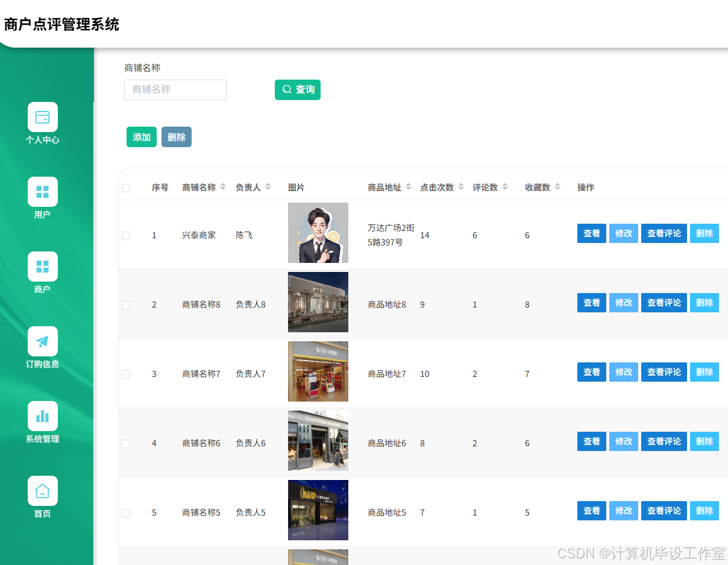Viewport: 728px width, 565px height.
Task: Click the 商户点评管理系统 title
Action: point(61,25)
